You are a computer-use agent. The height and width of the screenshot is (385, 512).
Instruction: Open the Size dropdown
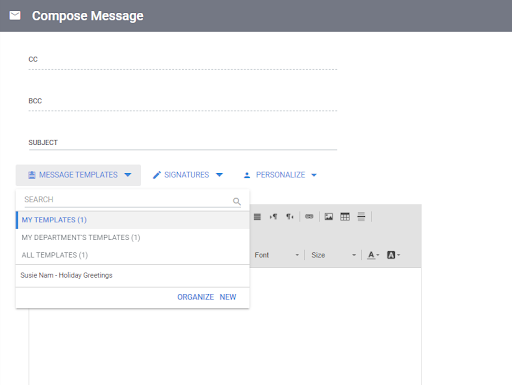333,255
